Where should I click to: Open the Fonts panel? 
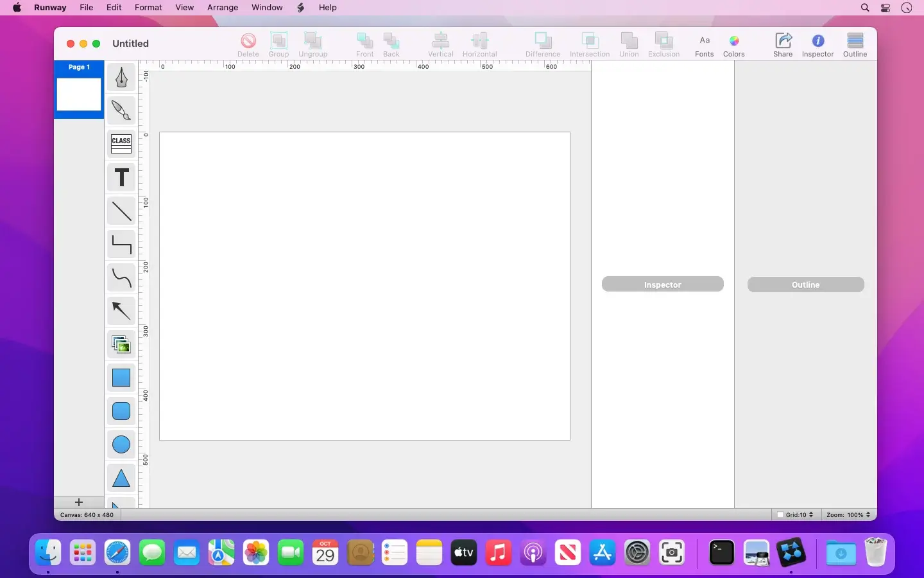[705, 44]
